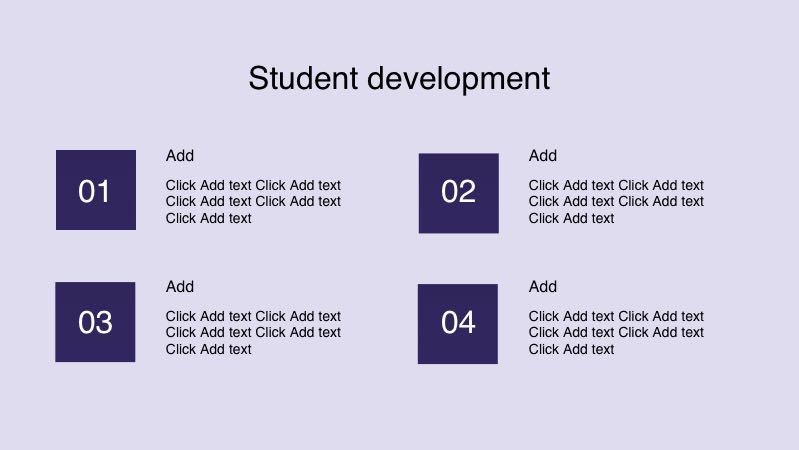The image size is (799, 450).
Task: Select the dark purple 03 square
Action: tap(95, 322)
